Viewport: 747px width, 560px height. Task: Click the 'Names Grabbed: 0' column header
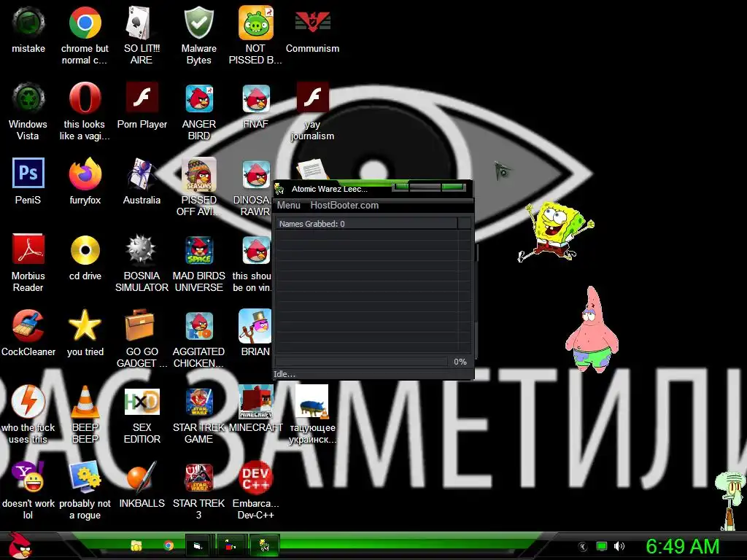coord(366,224)
